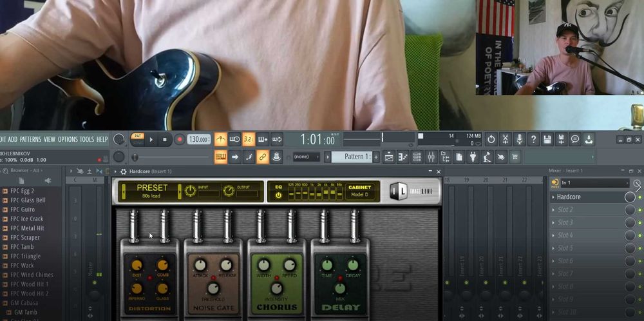Open the TOOLS menu
The height and width of the screenshot is (321, 644).
pos(87,139)
